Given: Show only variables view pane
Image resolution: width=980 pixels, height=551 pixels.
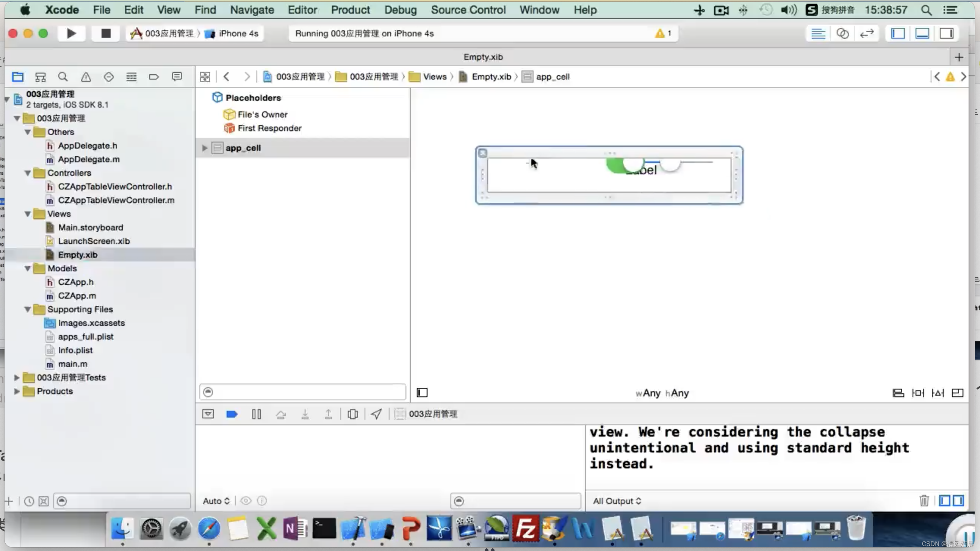Looking at the screenshot, I should 945,500.
